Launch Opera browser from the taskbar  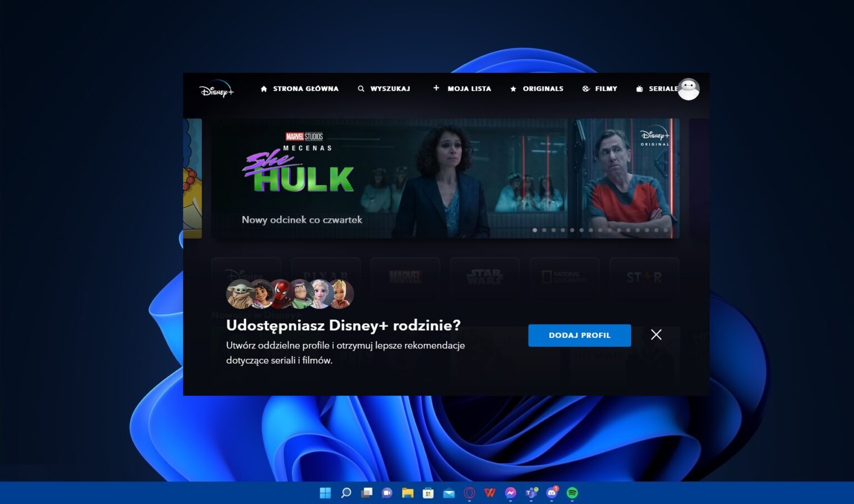469,493
